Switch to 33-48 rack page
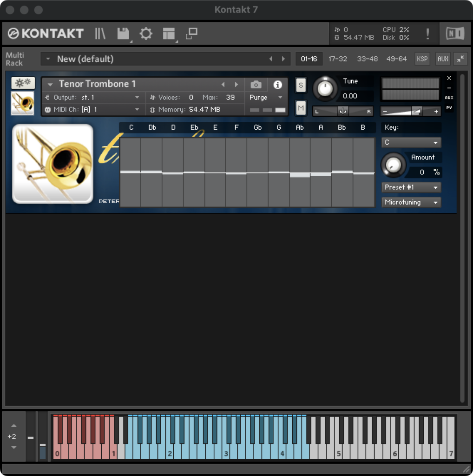The height and width of the screenshot is (476, 473). coord(367,59)
